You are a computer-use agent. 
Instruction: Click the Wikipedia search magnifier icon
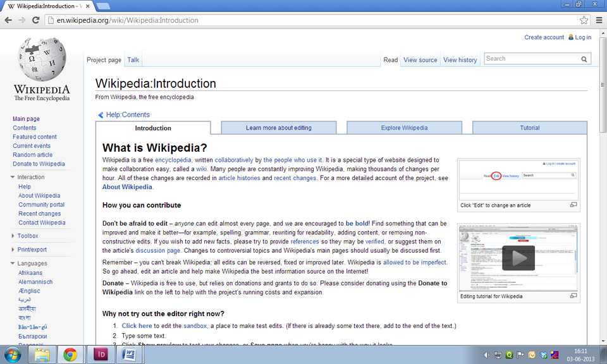click(x=584, y=59)
